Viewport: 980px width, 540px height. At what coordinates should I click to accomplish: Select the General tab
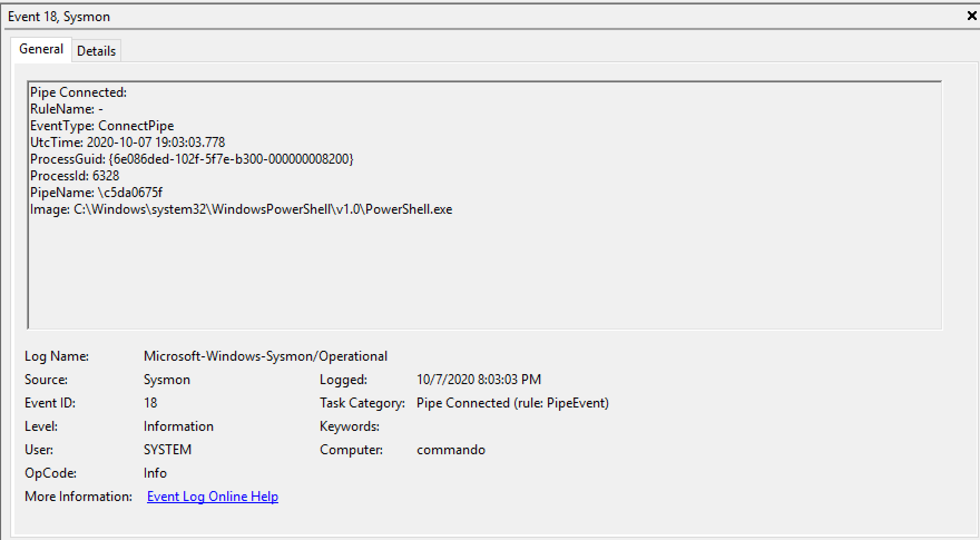coord(41,49)
